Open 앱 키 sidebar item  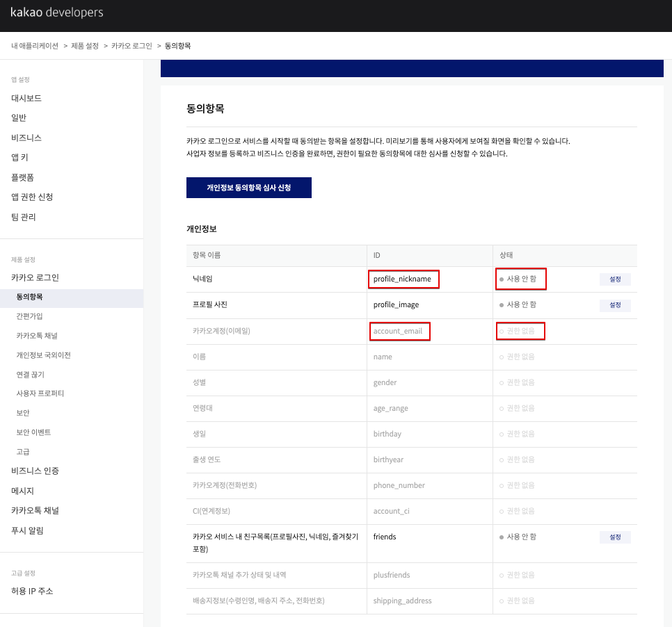[19, 157]
